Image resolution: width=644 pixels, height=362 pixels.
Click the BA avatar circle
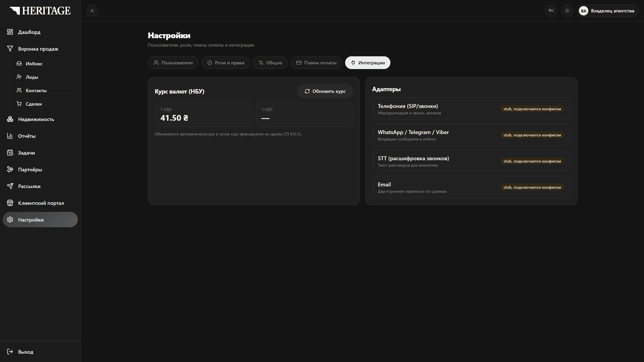[584, 11]
